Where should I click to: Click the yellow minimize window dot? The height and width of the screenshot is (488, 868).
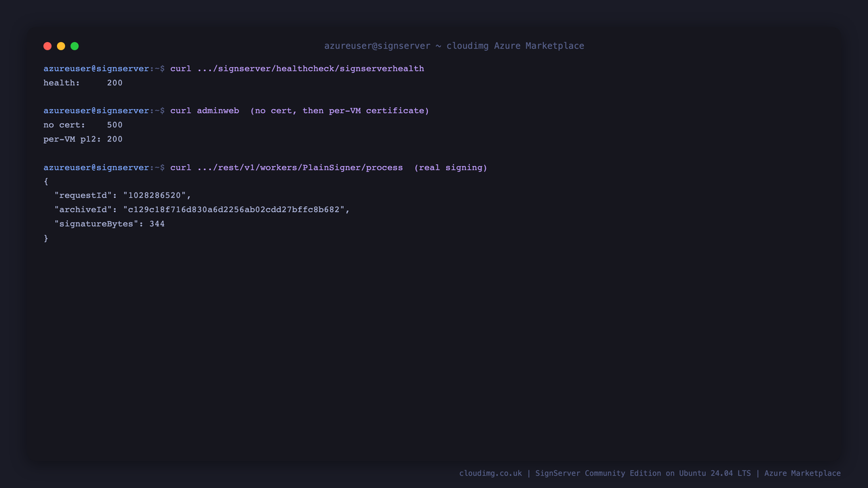click(x=61, y=46)
